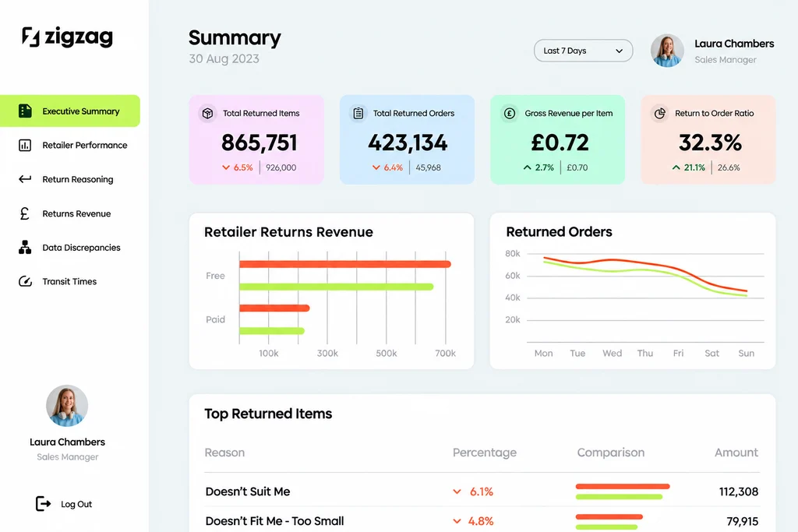Click the Total Returned Orders clipboard icon
The image size is (798, 532).
358,114
